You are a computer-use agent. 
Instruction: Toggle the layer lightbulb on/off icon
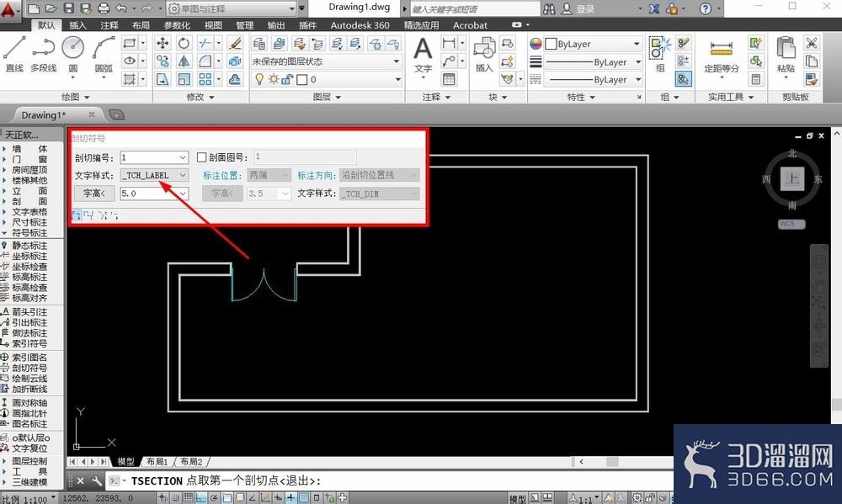259,79
